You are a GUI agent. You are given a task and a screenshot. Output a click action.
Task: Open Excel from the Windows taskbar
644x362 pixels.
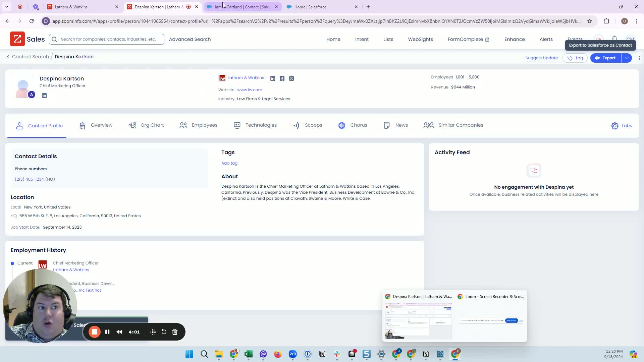pyautogui.click(x=248, y=354)
